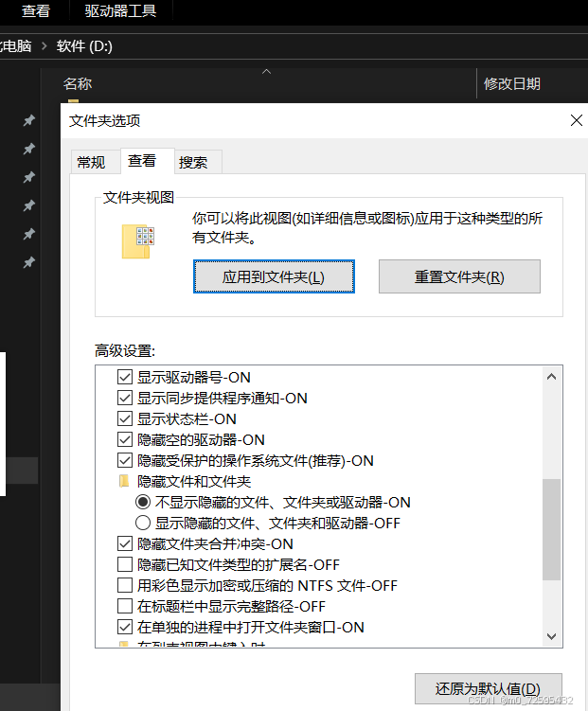588x711 pixels.
Task: Uncheck 隐藏文件夹合并冲突 option
Action: tap(125, 543)
